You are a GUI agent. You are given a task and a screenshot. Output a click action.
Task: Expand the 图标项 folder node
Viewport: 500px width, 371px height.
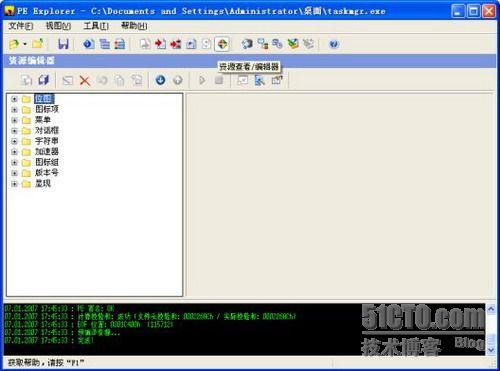pos(14,110)
